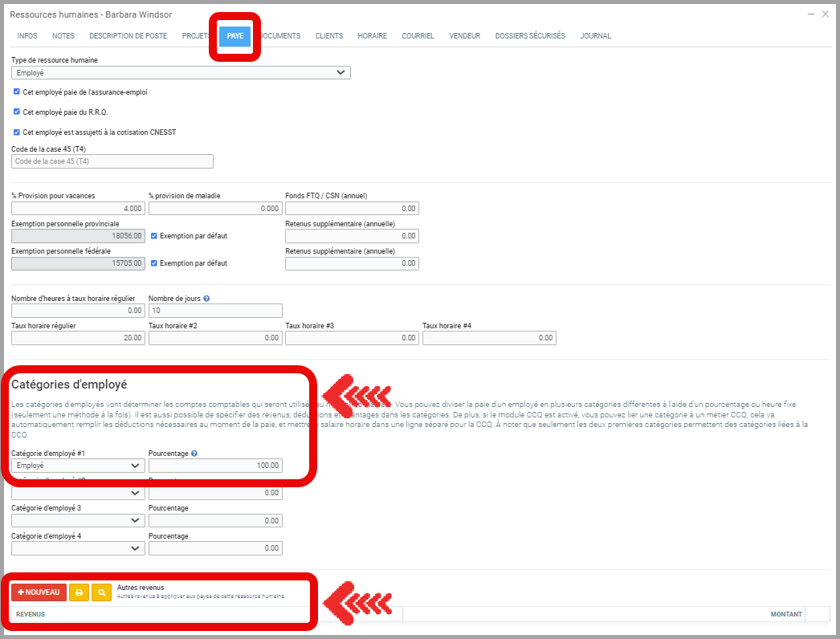Image resolution: width=840 pixels, height=639 pixels.
Task: Uncheck employee pays assurance-emploi checkbox
Action: click(x=17, y=92)
